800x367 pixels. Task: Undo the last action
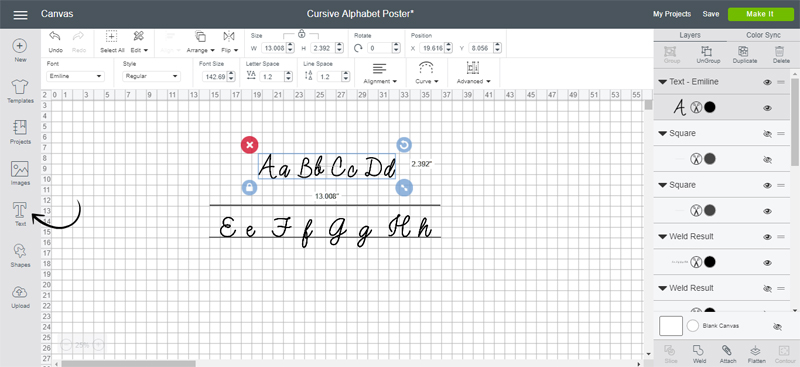tap(55, 42)
